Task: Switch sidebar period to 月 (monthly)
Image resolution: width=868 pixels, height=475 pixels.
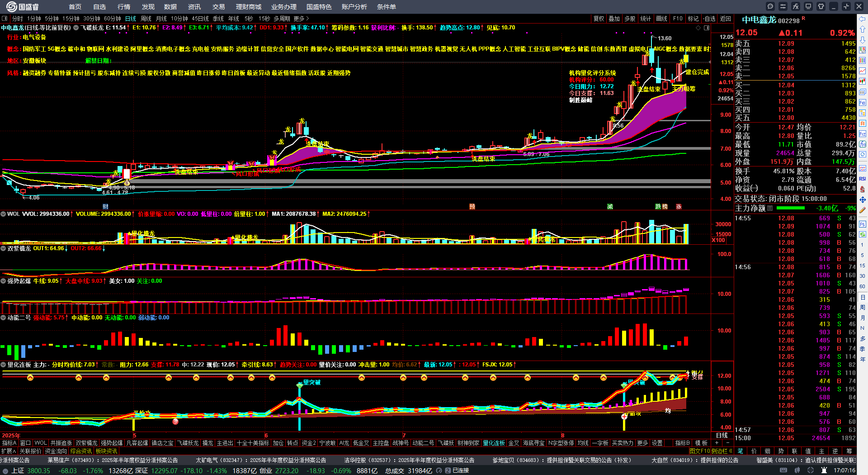Action: [x=863, y=318]
